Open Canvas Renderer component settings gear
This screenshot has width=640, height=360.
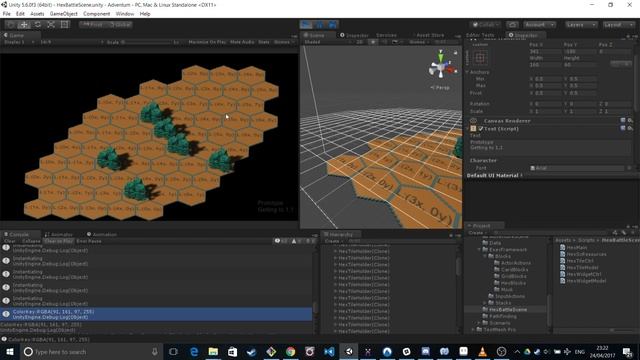(x=630, y=121)
